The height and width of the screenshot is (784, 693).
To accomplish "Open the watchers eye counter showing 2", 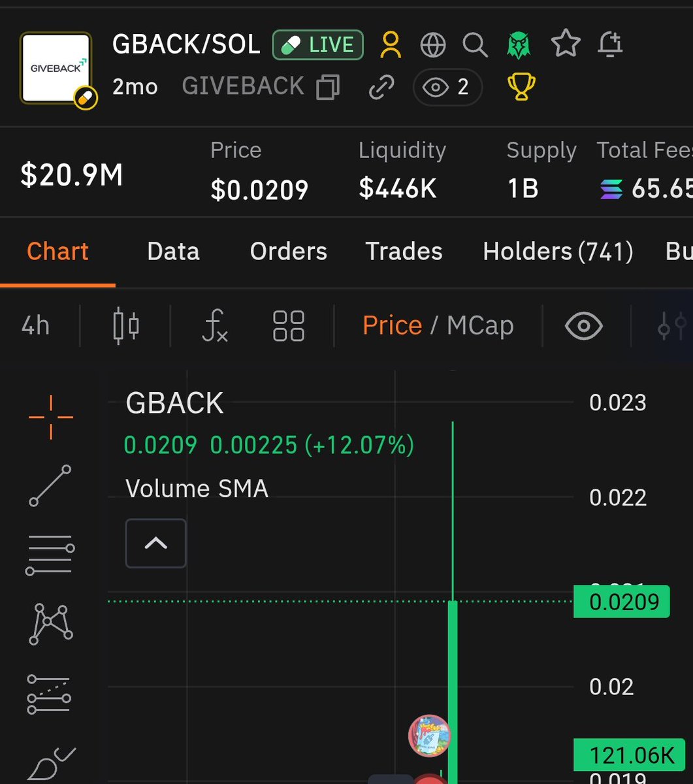I will click(x=447, y=87).
